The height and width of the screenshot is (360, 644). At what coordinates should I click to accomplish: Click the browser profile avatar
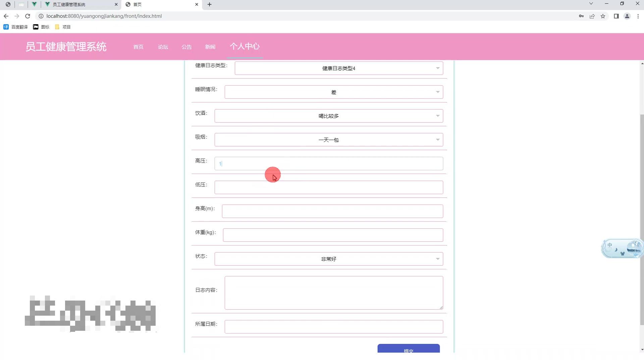click(x=627, y=16)
